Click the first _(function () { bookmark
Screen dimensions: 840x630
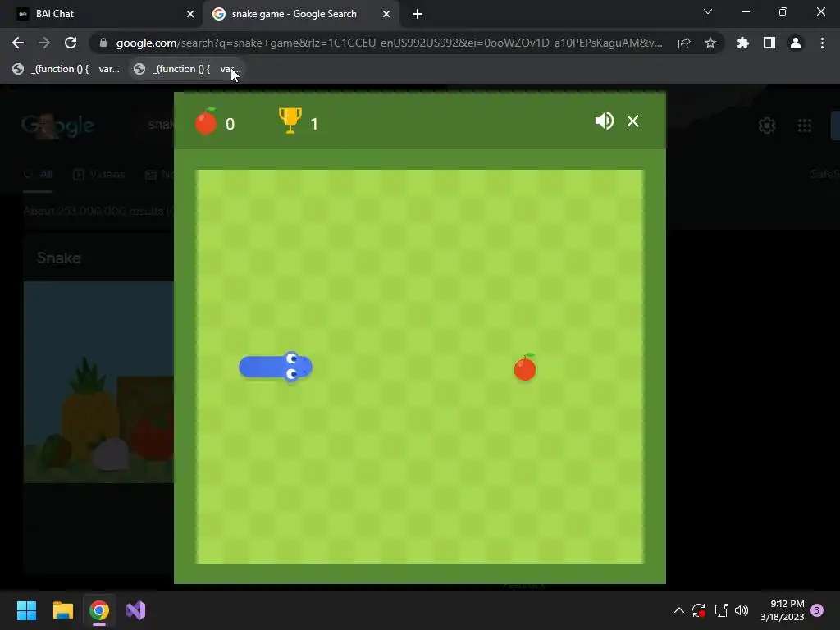(x=66, y=69)
